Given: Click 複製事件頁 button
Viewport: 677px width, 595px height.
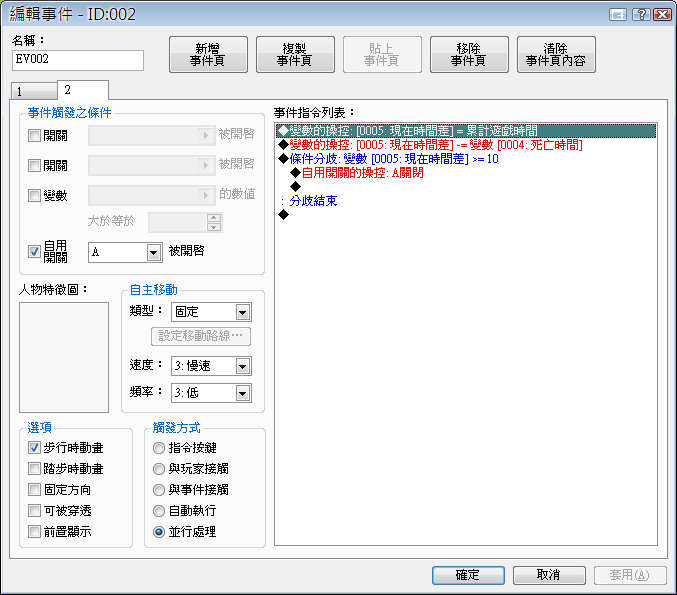Looking at the screenshot, I should (x=295, y=54).
